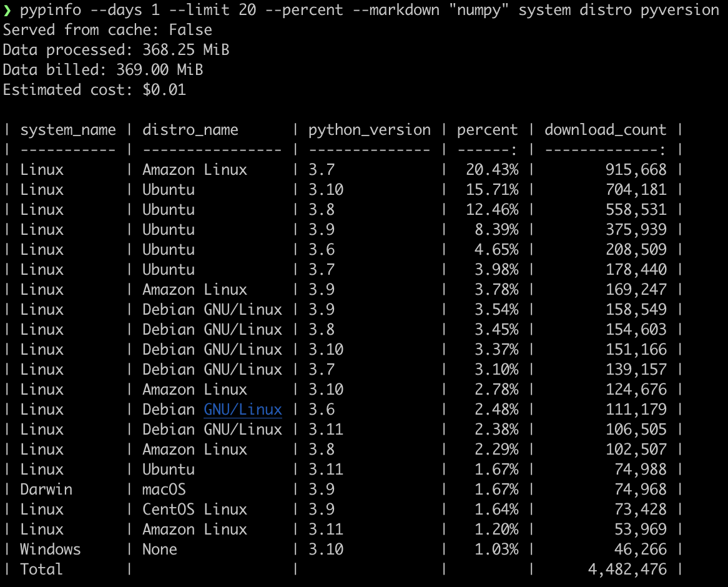The height and width of the screenshot is (587, 728).
Task: Click the underlined GNU/Linux link
Action: tap(243, 409)
